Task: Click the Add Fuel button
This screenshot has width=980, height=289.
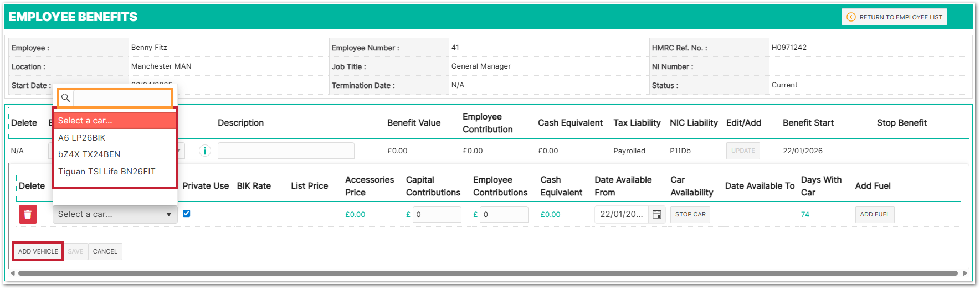Action: click(874, 214)
